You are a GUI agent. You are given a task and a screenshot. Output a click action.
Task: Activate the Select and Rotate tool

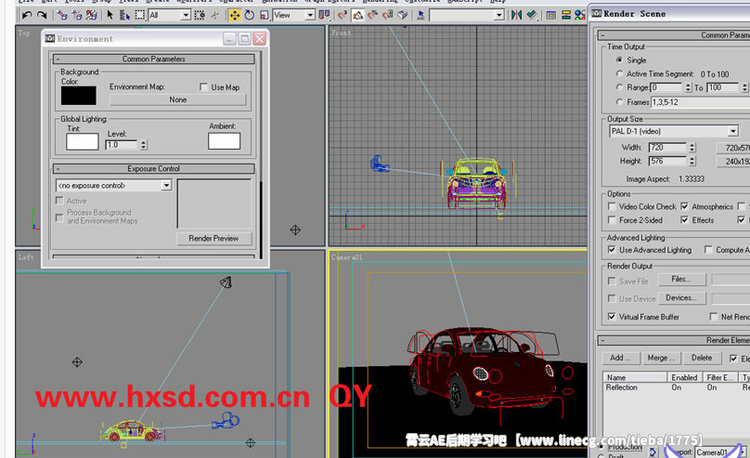coord(249,15)
